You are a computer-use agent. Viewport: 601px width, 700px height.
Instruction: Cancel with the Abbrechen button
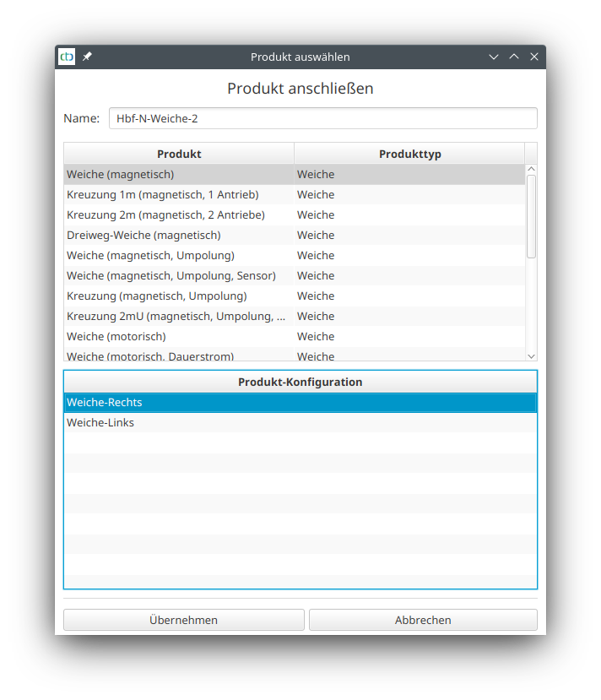pyautogui.click(x=423, y=620)
